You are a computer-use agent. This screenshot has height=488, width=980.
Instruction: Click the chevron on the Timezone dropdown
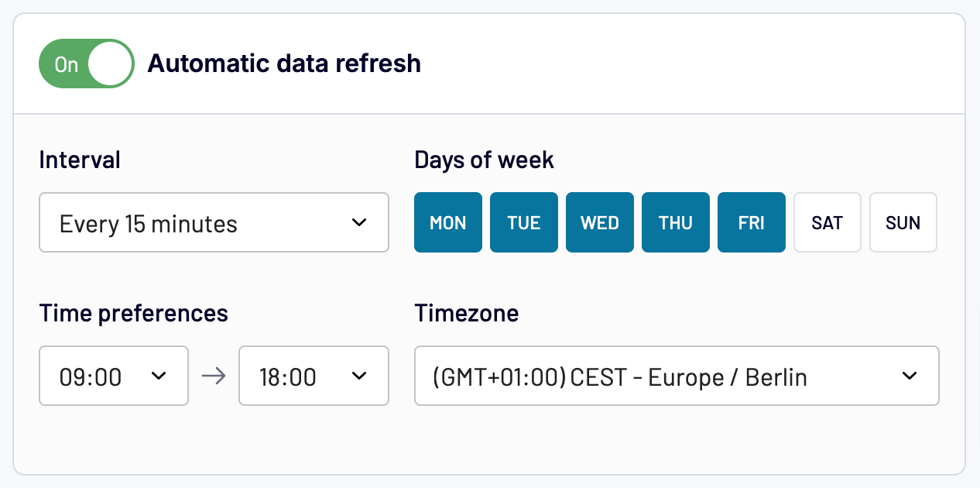point(910,376)
